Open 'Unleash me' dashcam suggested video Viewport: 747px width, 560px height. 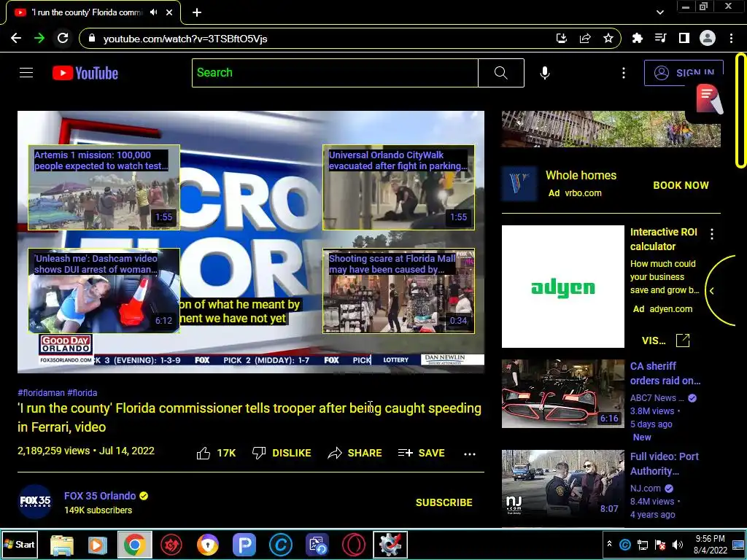coord(104,291)
